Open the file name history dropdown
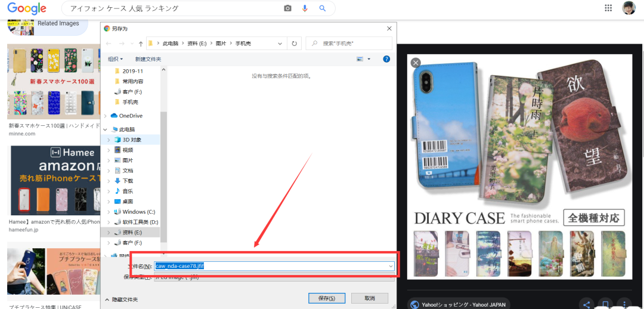Viewport: 644px width, 309px height. pos(391,266)
